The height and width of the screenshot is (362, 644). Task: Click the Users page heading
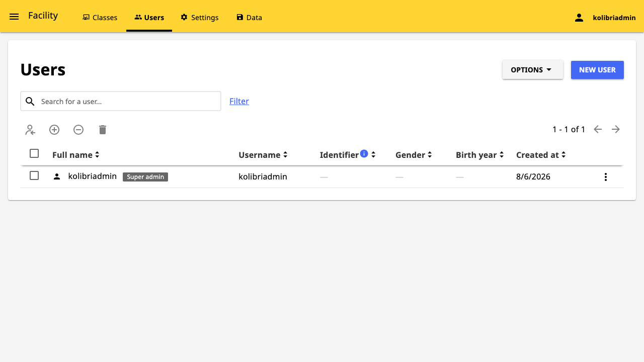tap(43, 70)
